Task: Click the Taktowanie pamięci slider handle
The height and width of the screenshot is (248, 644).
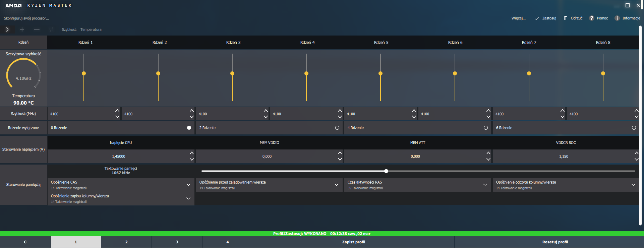Action: pos(386,171)
